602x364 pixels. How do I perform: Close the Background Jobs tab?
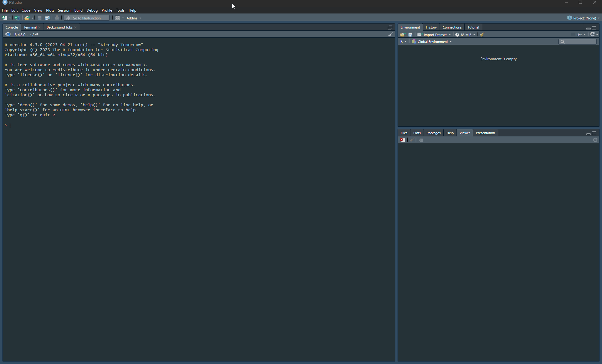pos(76,28)
